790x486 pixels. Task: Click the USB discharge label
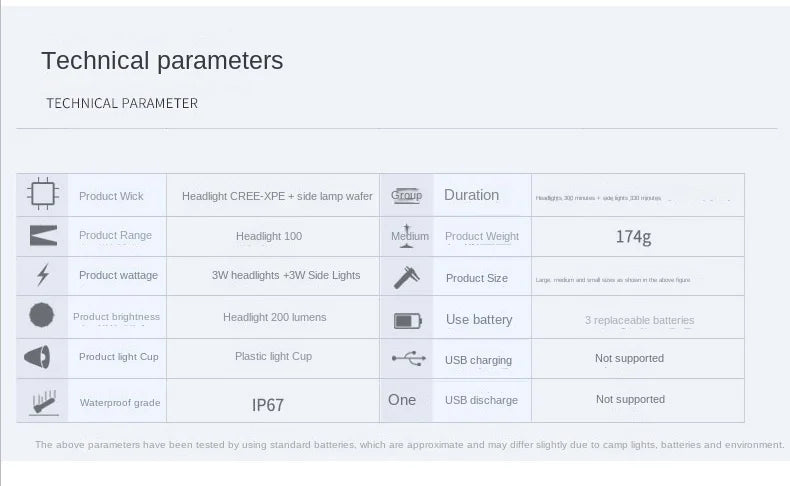481,400
